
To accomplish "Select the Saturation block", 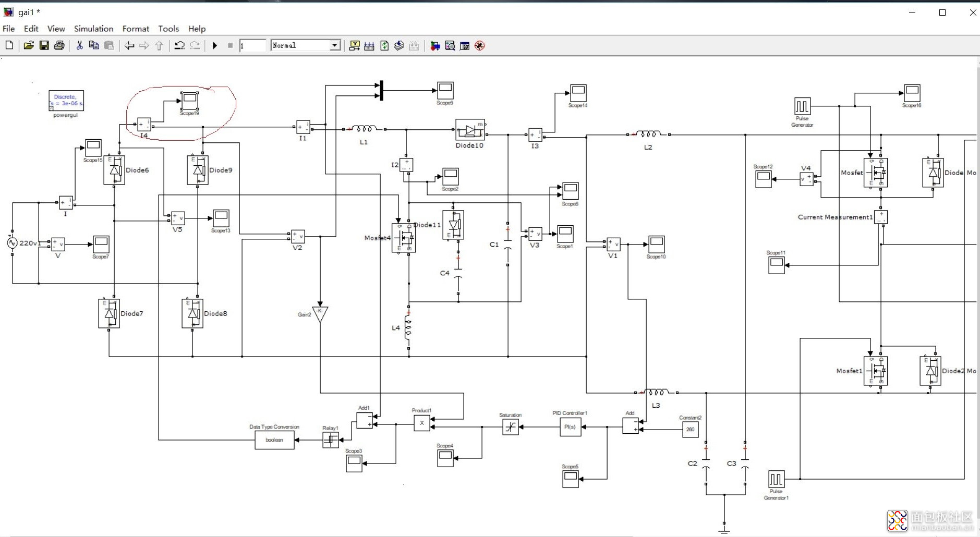I will (511, 427).
